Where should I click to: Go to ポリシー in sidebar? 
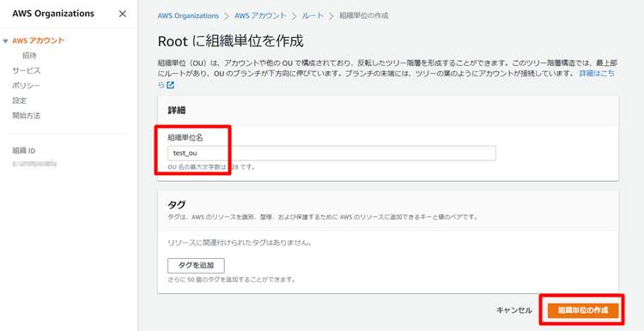[x=27, y=85]
